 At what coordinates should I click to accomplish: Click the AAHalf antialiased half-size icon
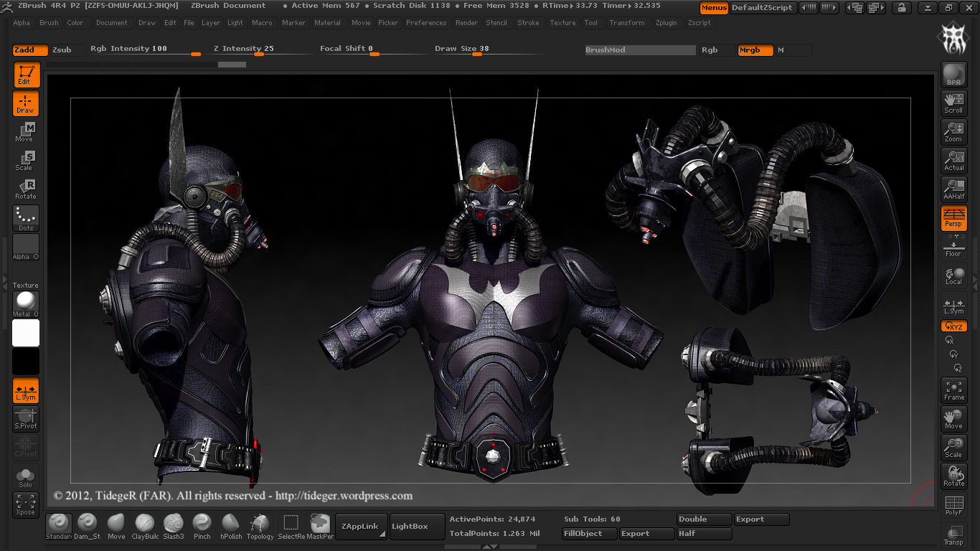(953, 189)
